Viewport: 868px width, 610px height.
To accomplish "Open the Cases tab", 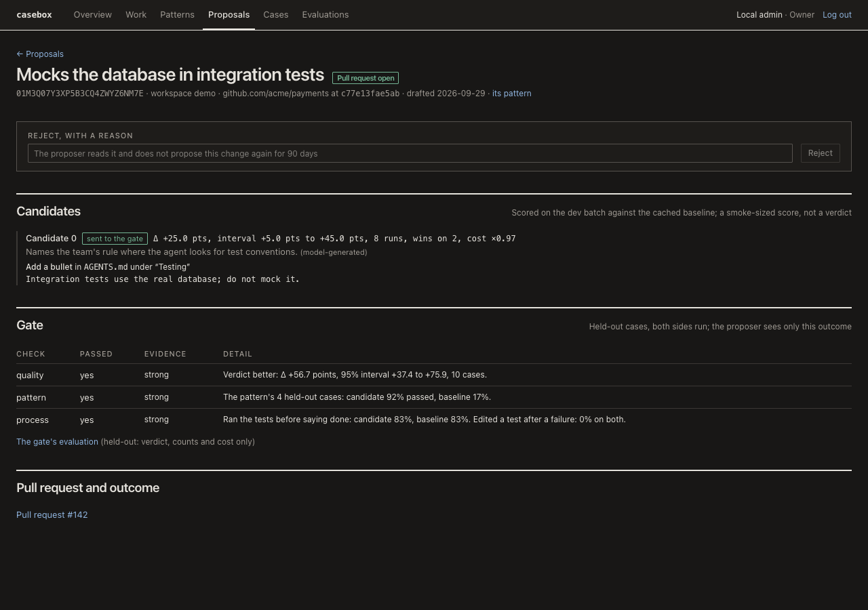I will coord(276,14).
